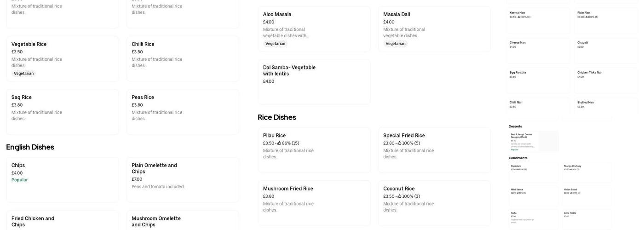Click the thumbs-up icon on Keema Nan

[519, 17]
